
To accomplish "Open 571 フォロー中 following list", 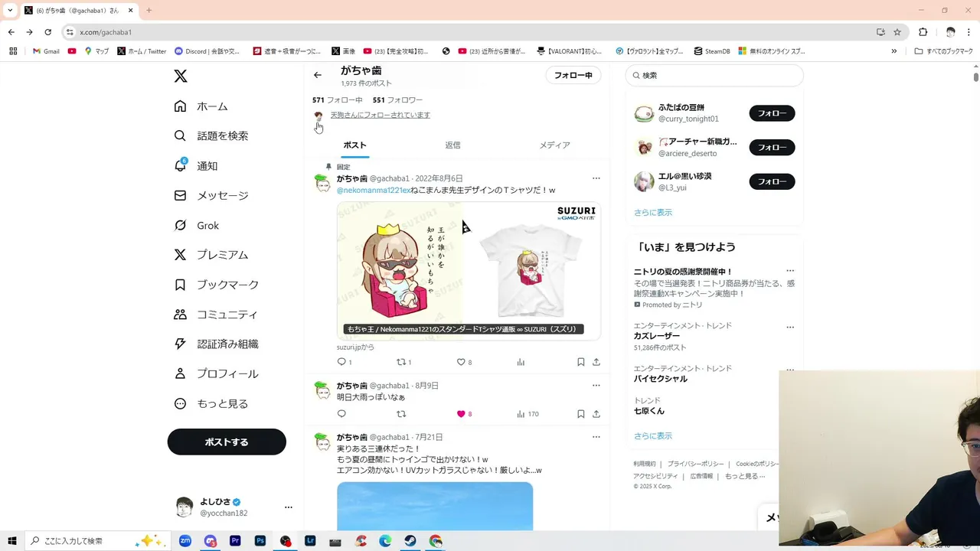I will (x=338, y=100).
